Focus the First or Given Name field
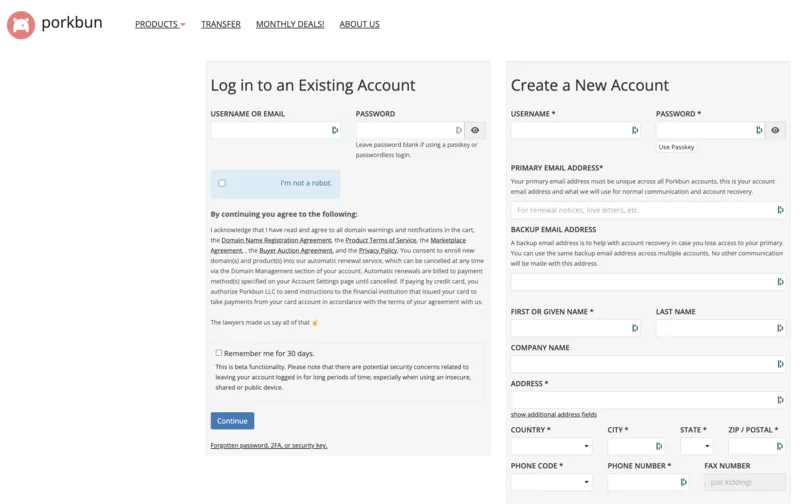This screenshot has height=504, width=800. (x=576, y=328)
